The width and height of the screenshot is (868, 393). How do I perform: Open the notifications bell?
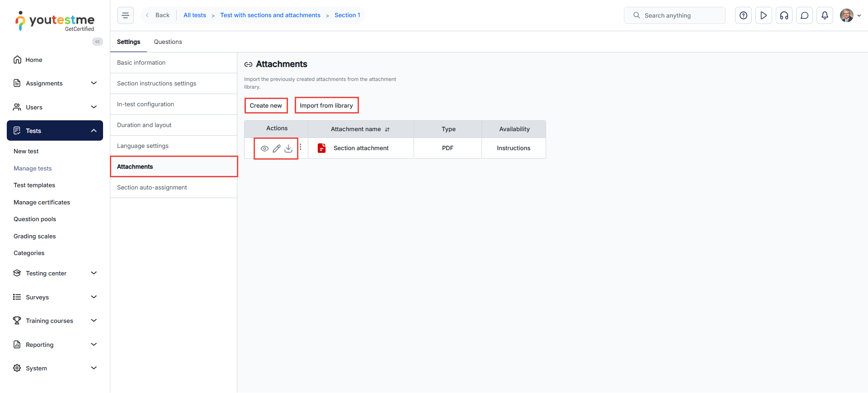[825, 15]
